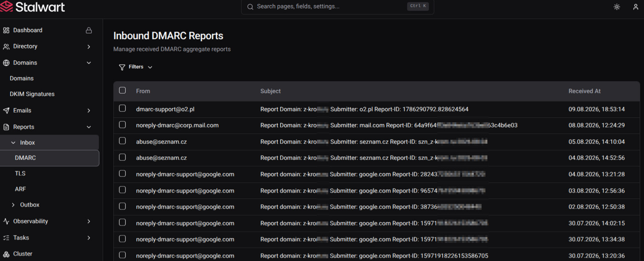
Task: Click the Tasks checklist icon
Action: coord(6,238)
